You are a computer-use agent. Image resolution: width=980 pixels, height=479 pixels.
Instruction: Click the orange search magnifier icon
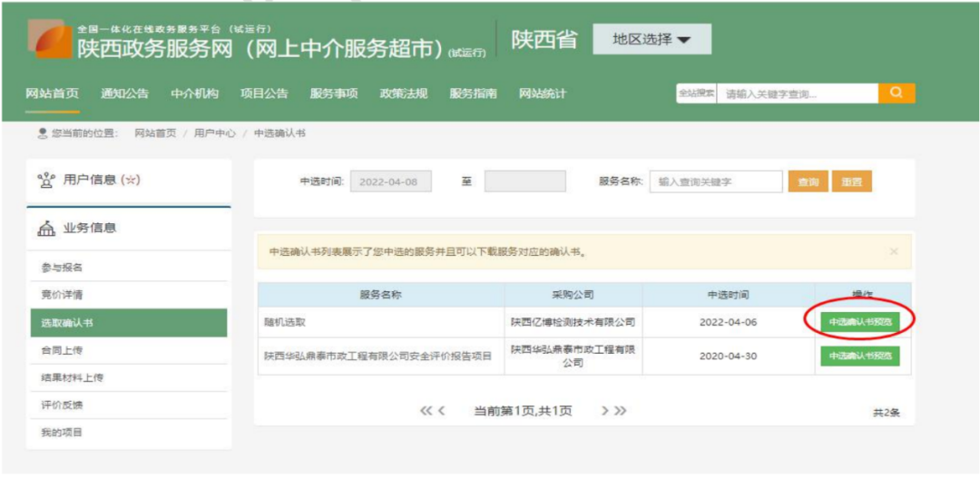click(897, 93)
